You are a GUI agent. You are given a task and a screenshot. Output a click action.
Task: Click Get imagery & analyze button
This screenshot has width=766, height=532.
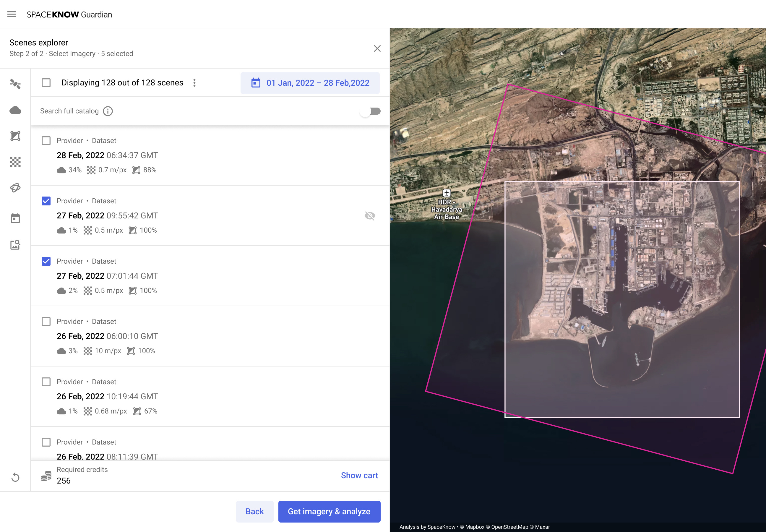pos(329,512)
